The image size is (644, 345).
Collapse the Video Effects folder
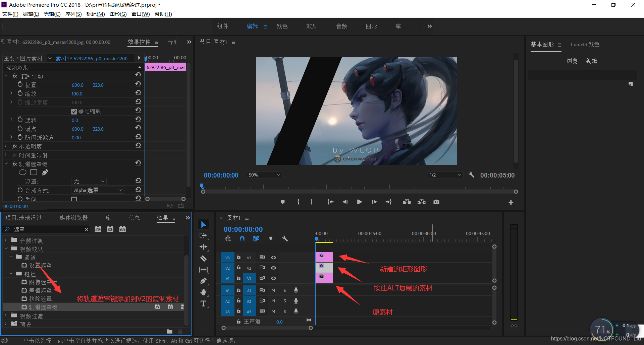coord(6,249)
